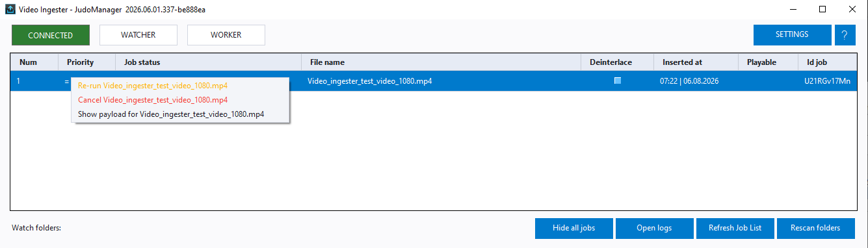Open the WATCHER tab button

point(138,35)
